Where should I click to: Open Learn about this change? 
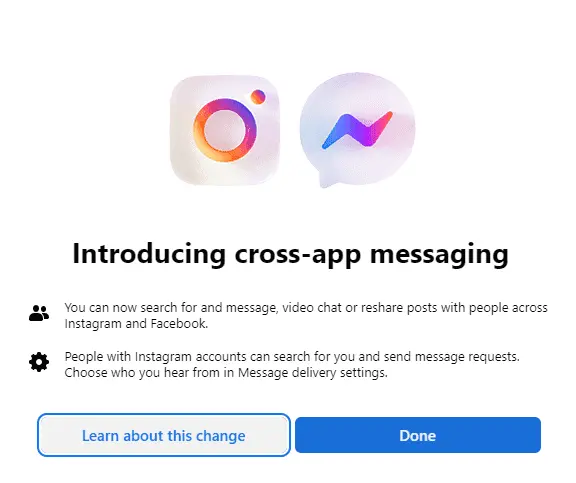(163, 435)
